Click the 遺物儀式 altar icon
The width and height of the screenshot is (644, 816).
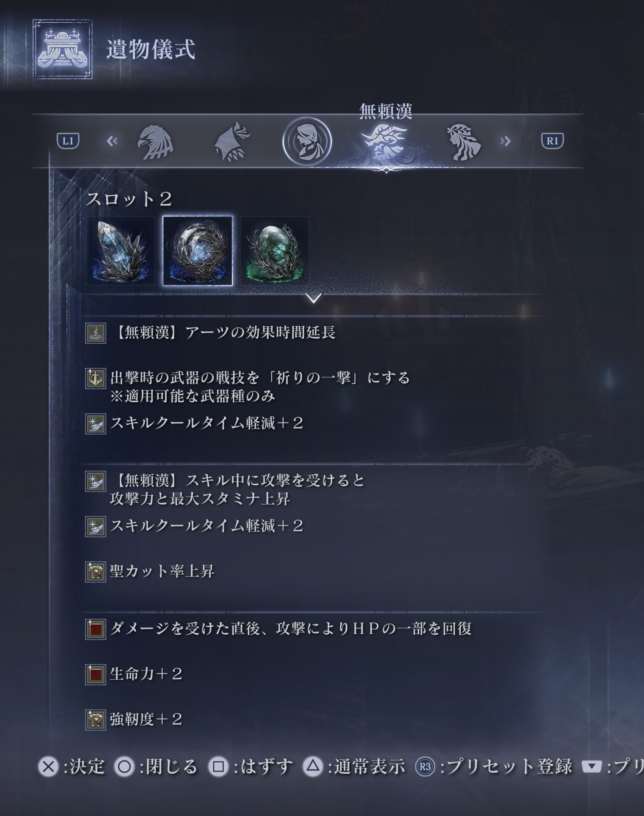pyautogui.click(x=62, y=49)
